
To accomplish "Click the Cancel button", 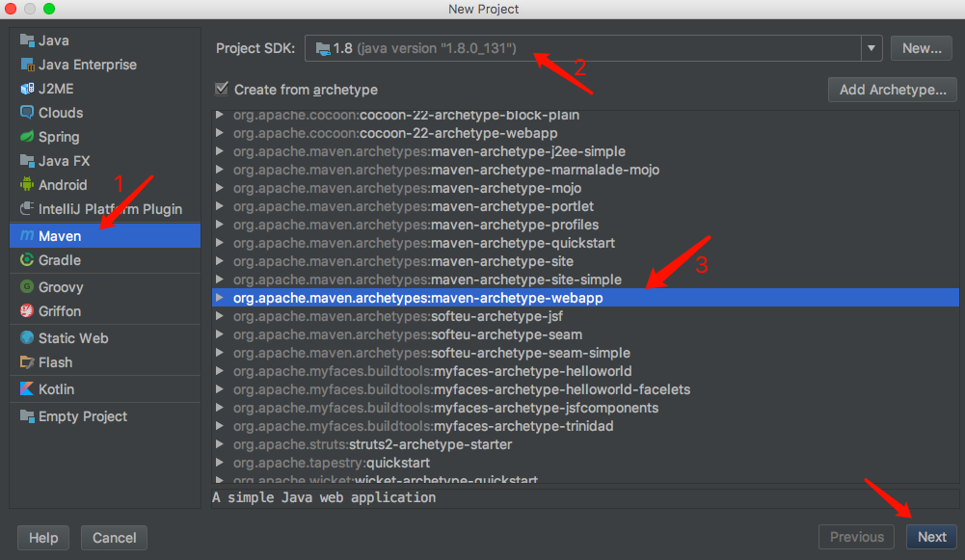I will [114, 538].
